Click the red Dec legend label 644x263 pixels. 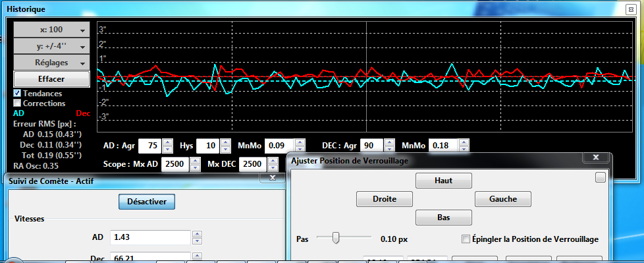coord(83,113)
